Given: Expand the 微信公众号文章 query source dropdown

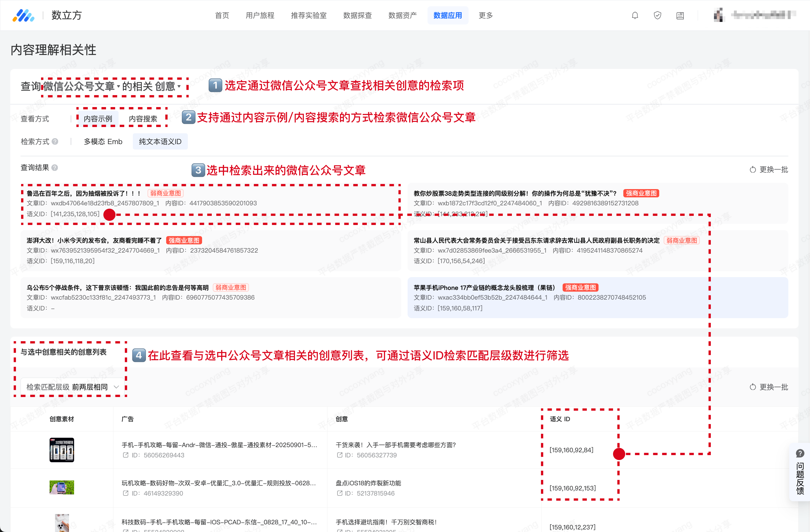Looking at the screenshot, I should click(81, 86).
